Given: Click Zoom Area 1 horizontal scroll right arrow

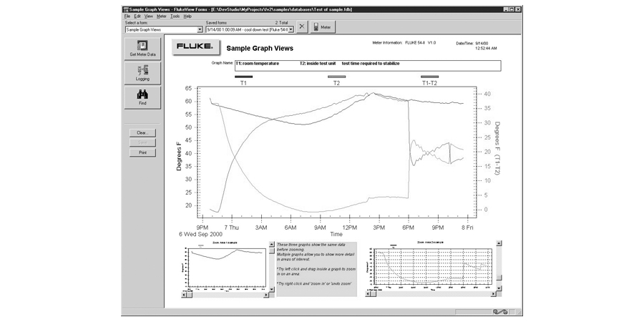Looking at the screenshot, I should [266, 295].
